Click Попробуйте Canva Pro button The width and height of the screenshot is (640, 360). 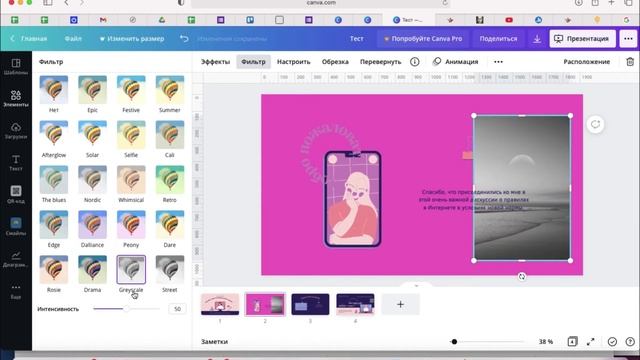422,39
